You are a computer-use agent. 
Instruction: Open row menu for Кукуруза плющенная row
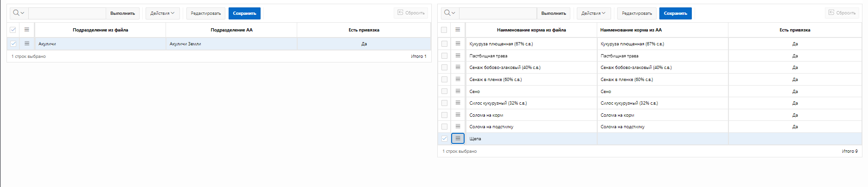[x=458, y=44]
